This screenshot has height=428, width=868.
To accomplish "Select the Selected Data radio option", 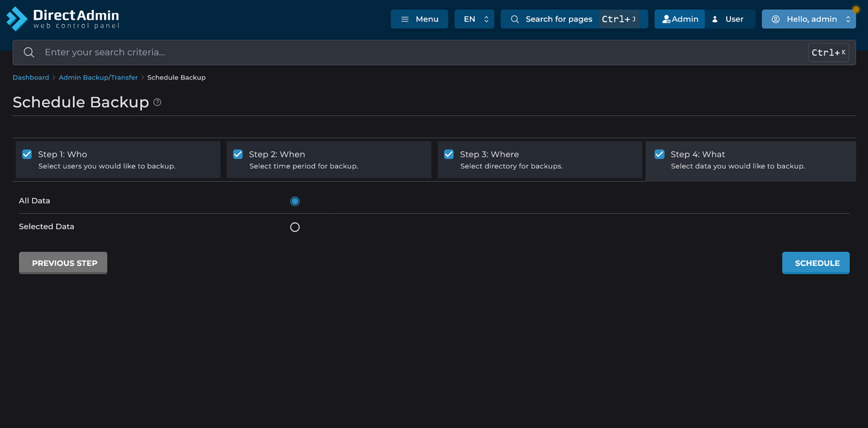I will coord(295,227).
